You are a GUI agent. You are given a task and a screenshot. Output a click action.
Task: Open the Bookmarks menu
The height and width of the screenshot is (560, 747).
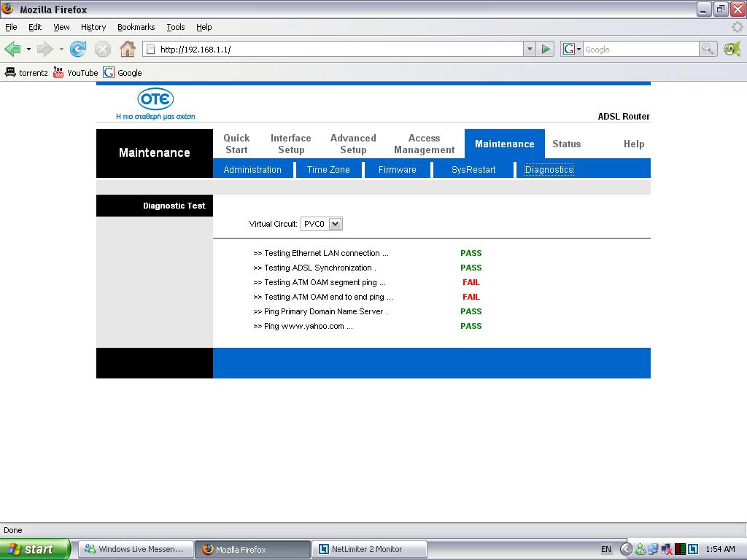click(x=136, y=27)
